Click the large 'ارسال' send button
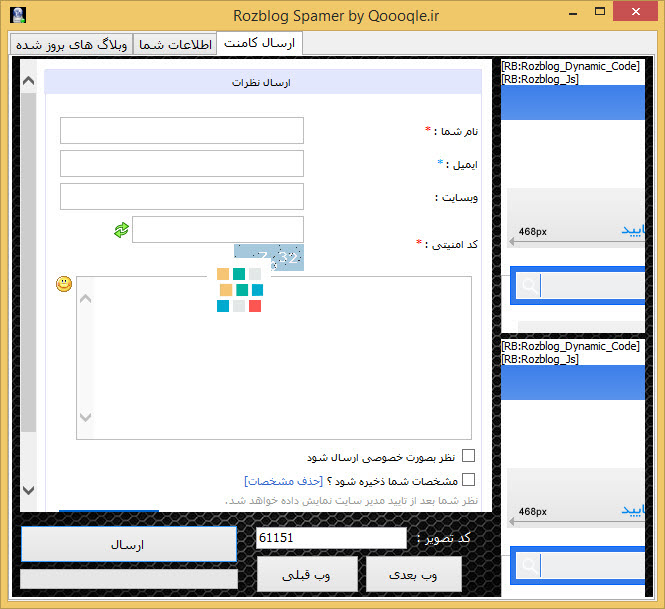Screen dimensions: 665x609 pyautogui.click(x=129, y=545)
